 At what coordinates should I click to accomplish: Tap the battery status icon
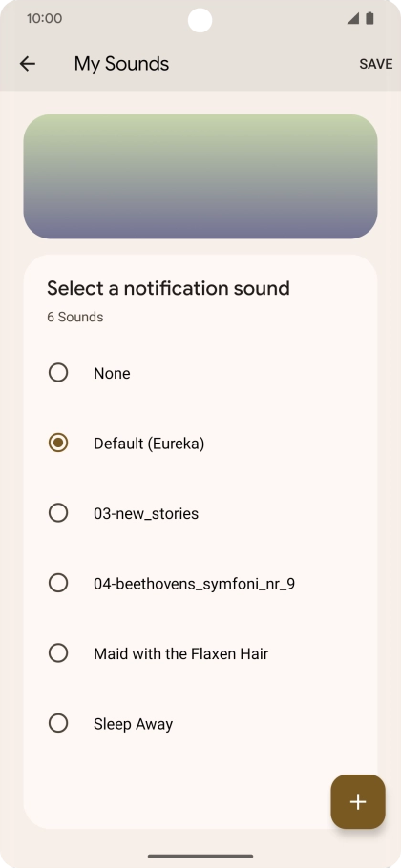click(370, 18)
